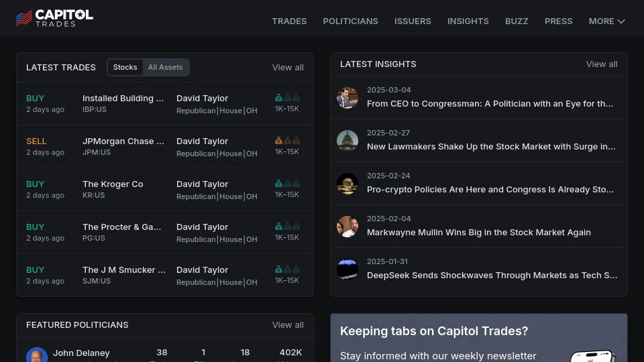Click DeepSeek insight thumbnail
This screenshot has height=362, width=644.
pyautogui.click(x=347, y=269)
